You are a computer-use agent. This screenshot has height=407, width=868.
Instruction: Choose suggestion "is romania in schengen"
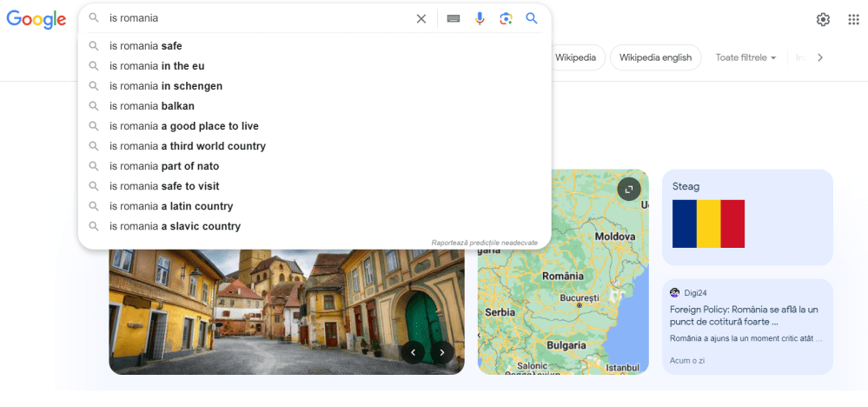tap(166, 86)
